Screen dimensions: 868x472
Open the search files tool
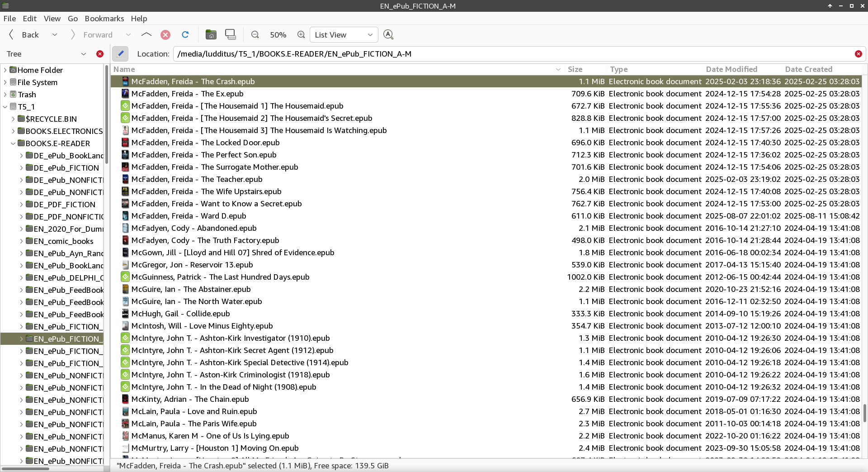(x=388, y=35)
